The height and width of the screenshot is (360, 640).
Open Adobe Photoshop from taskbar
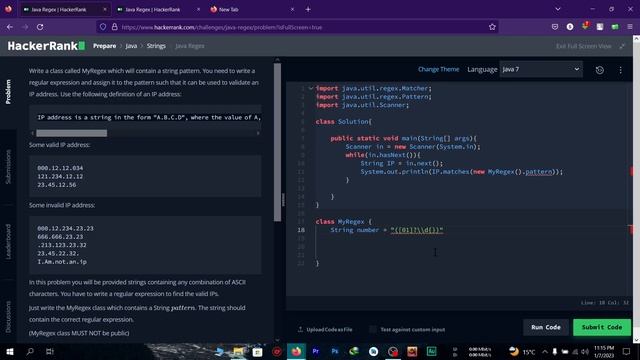[x=335, y=351]
